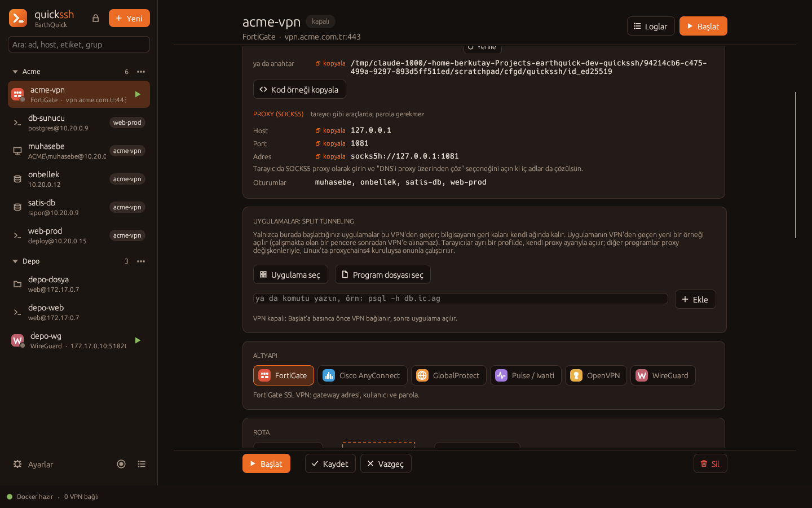
Task: Click Kaydet to save changes
Action: pos(330,463)
